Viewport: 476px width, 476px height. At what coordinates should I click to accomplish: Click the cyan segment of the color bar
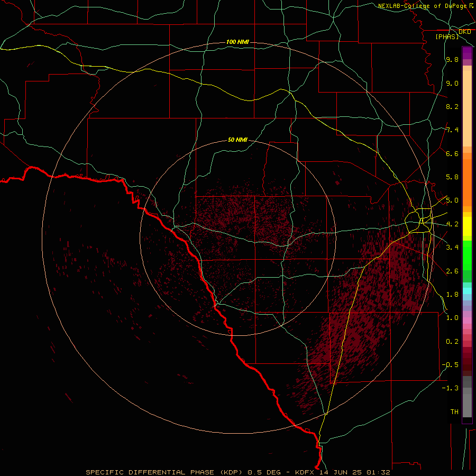tap(467, 291)
